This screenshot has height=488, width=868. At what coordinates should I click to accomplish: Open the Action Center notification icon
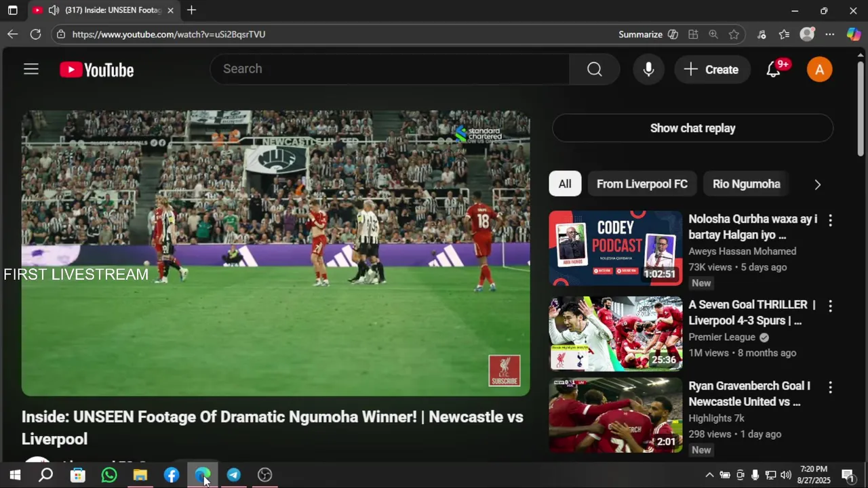[x=848, y=475]
